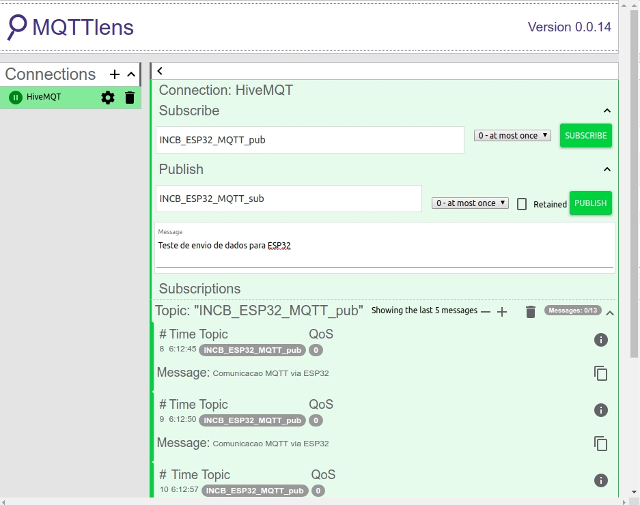The image size is (640, 505).
Task: Click QoS 0 badge of message 10
Action: tap(318, 491)
